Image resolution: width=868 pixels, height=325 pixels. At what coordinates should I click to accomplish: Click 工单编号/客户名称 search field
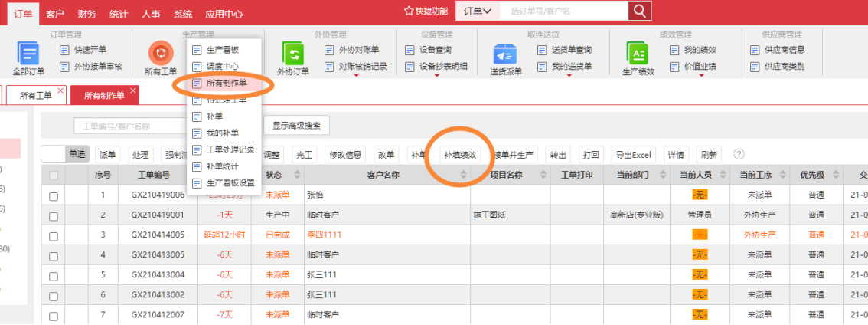coord(130,126)
